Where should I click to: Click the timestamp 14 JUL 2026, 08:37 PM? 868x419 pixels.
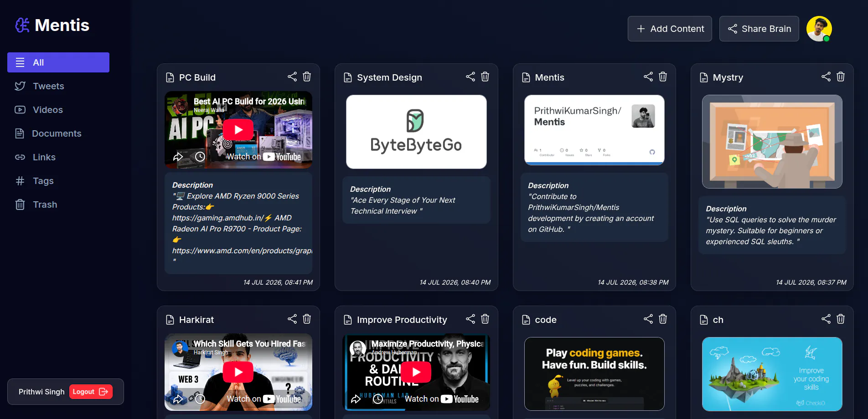tap(811, 282)
